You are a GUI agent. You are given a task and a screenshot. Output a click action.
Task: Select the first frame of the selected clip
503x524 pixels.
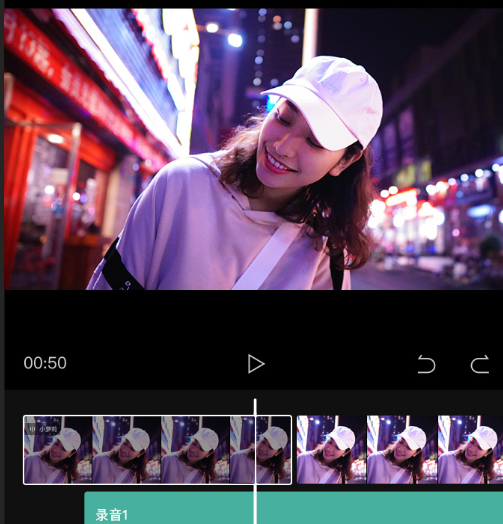click(58, 450)
